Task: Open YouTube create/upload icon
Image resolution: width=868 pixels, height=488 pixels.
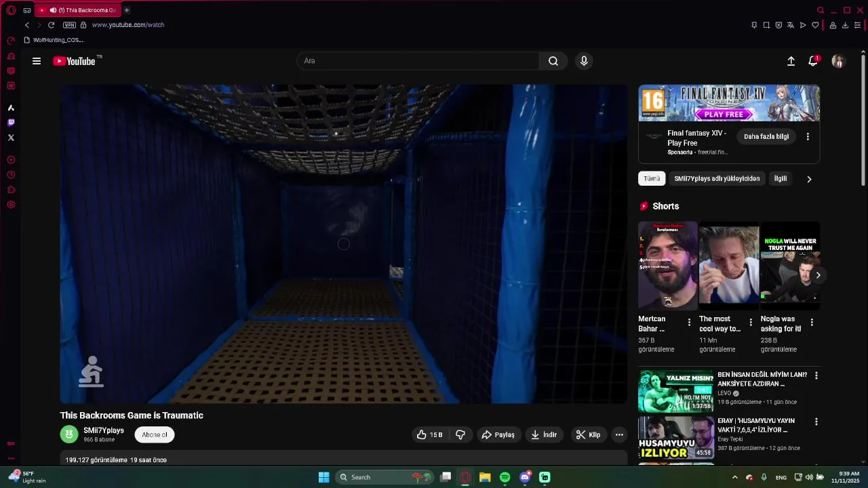Action: [791, 61]
